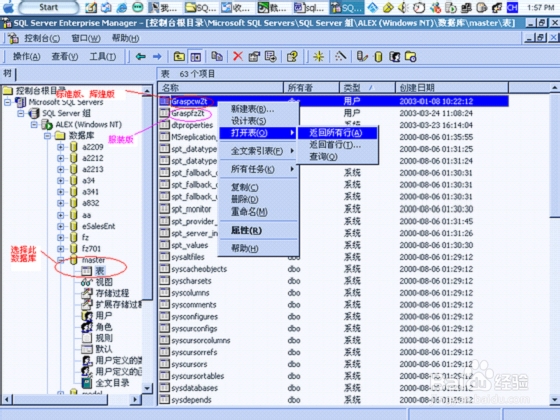Select 重命名(M) in the context menu
This screenshot has height=420, width=560.
point(258,212)
